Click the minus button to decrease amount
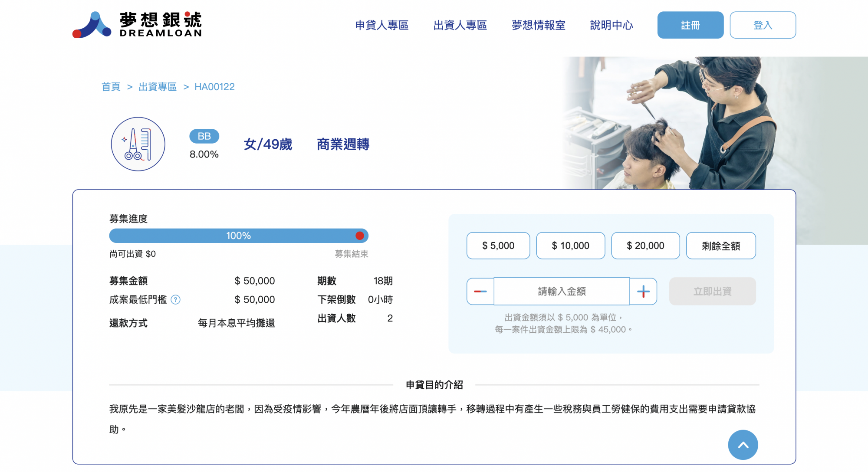This screenshot has height=472, width=868. pos(480,291)
